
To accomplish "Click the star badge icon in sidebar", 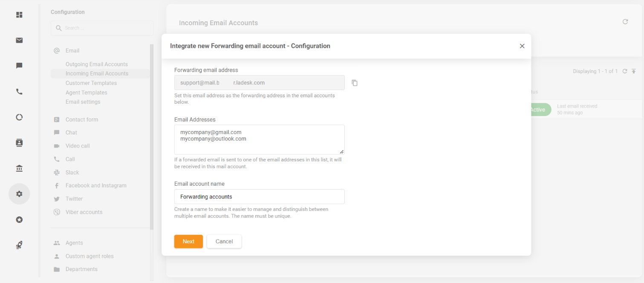I will (x=19, y=219).
